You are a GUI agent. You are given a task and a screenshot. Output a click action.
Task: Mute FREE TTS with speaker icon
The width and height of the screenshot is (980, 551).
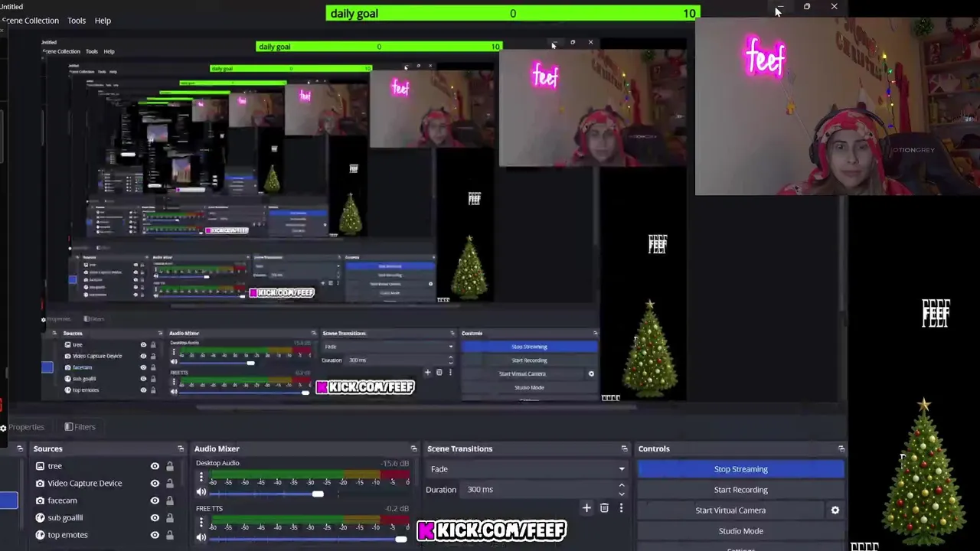(x=201, y=537)
